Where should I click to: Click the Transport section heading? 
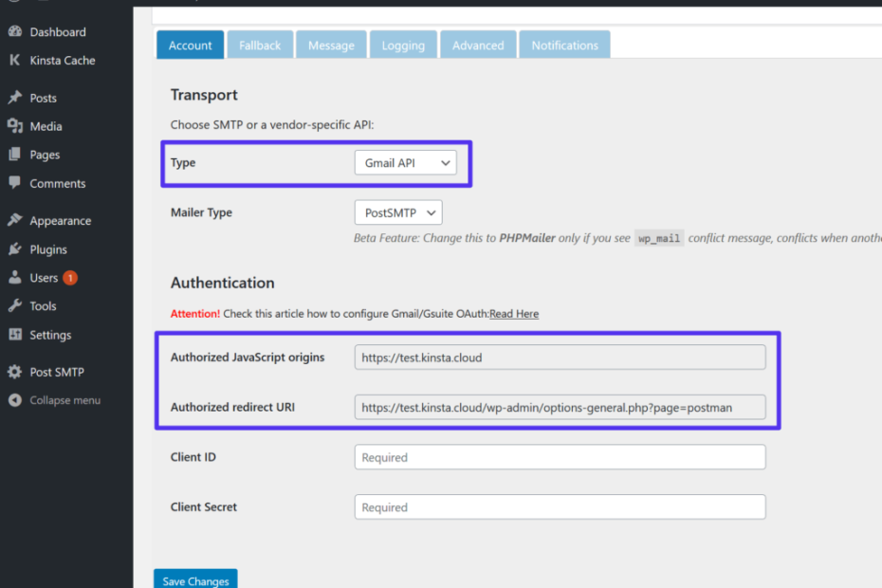tap(204, 95)
